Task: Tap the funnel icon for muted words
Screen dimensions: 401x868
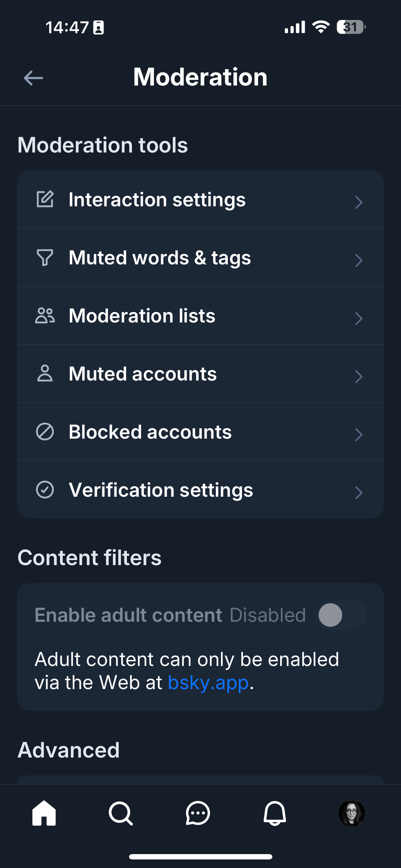Action: pyautogui.click(x=45, y=257)
